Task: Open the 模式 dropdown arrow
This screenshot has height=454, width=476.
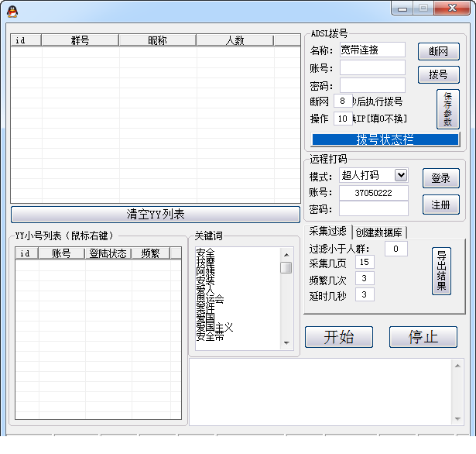Action: tap(401, 175)
